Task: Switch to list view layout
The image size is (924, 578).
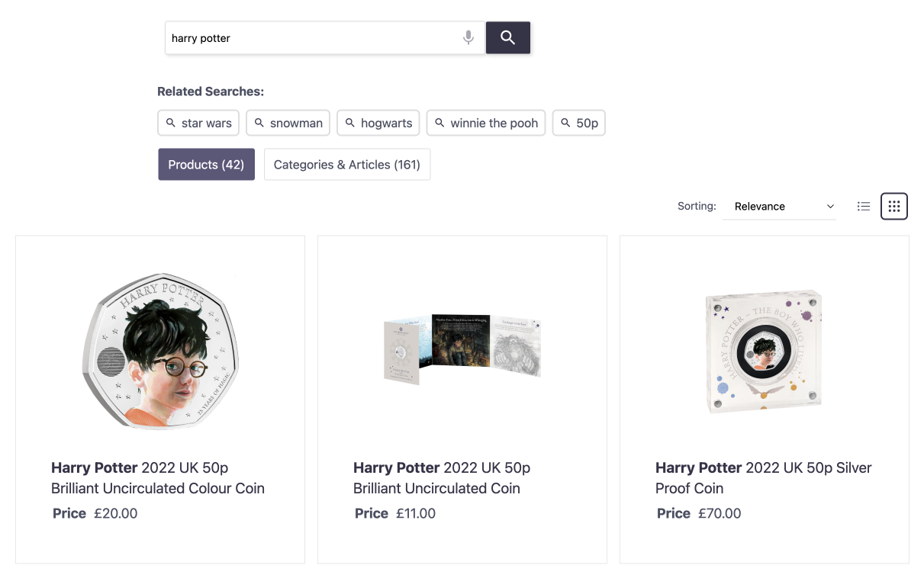Action: click(x=864, y=206)
